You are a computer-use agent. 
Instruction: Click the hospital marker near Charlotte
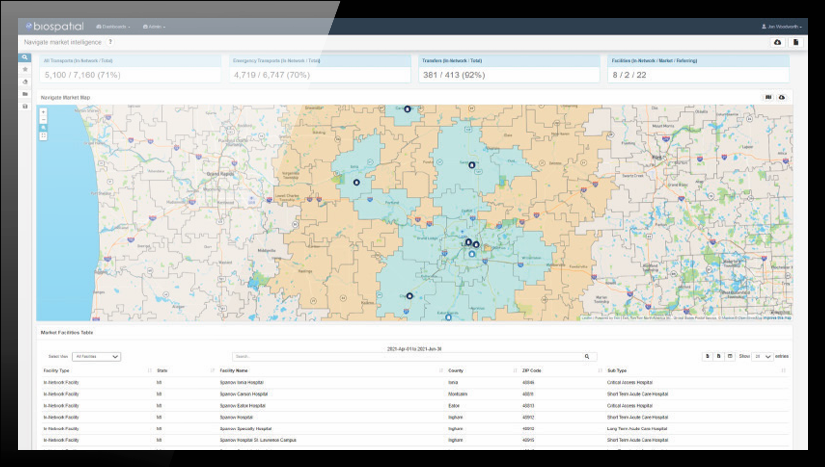[409, 296]
